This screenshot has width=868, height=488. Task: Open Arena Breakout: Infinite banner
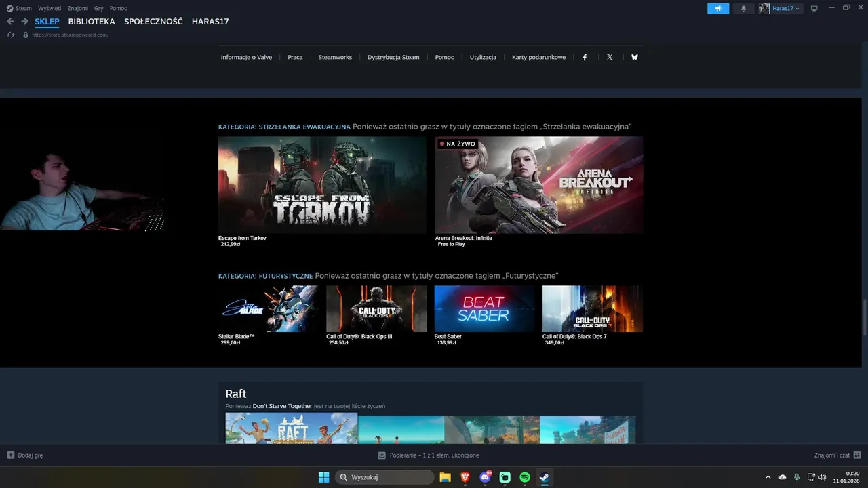[539, 185]
